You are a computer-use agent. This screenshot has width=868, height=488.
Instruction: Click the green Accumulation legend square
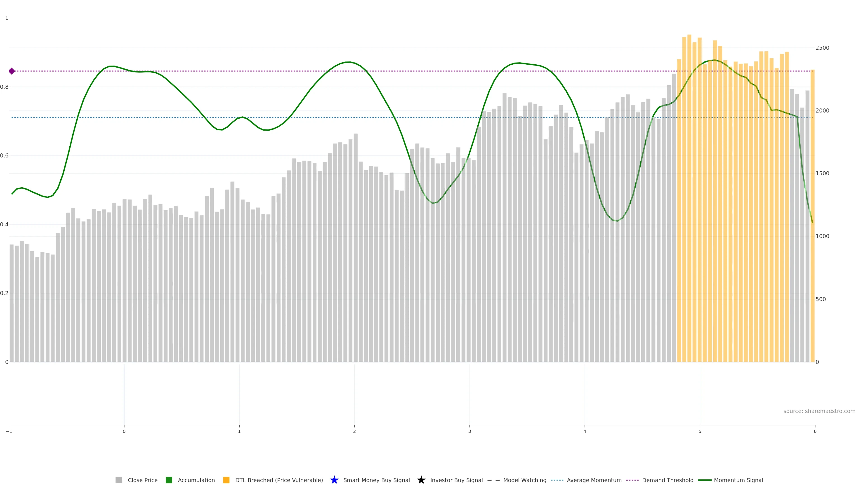(169, 480)
